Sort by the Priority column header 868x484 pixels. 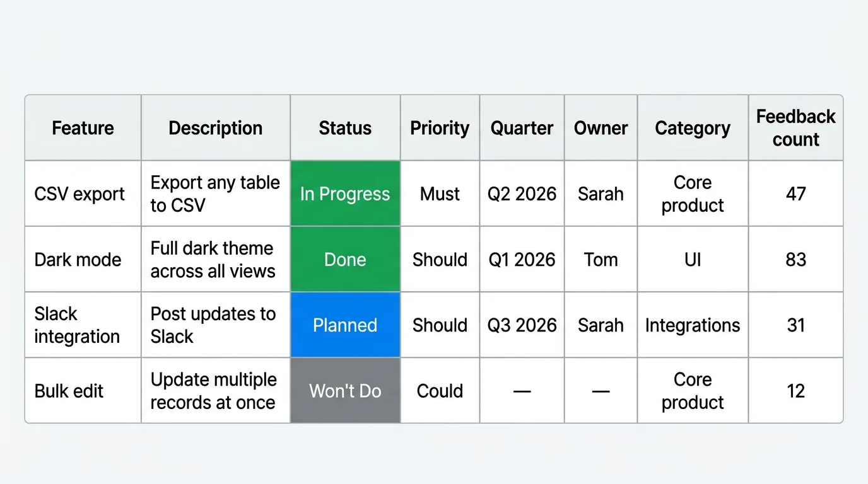(440, 128)
